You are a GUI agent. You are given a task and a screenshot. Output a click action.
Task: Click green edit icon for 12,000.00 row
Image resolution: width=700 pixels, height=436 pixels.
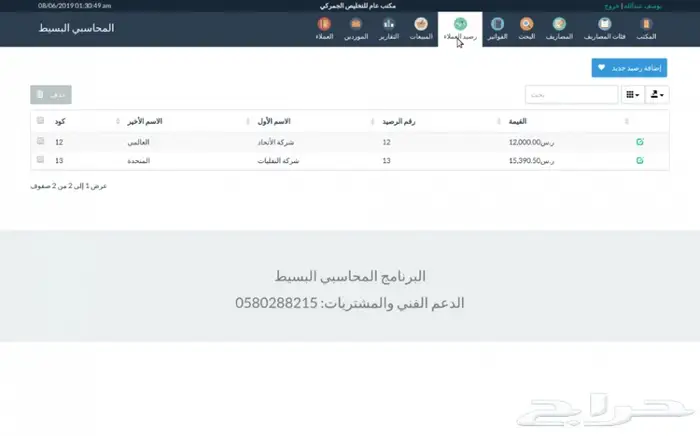[640, 142]
